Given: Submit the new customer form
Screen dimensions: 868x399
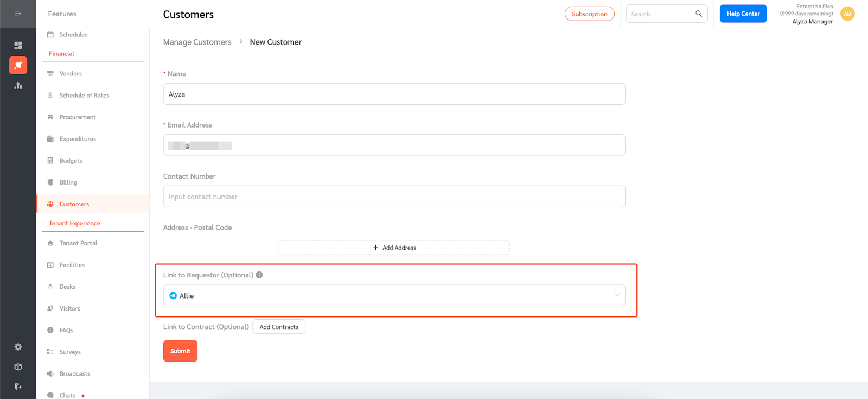Looking at the screenshot, I should coord(180,351).
